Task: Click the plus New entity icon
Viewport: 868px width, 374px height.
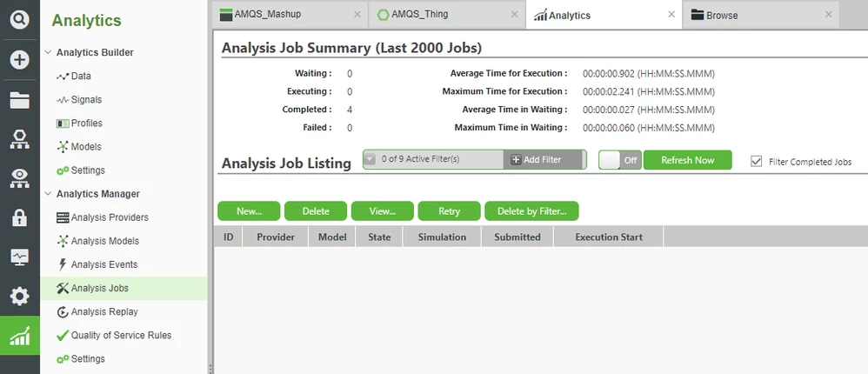Action: coord(19,59)
